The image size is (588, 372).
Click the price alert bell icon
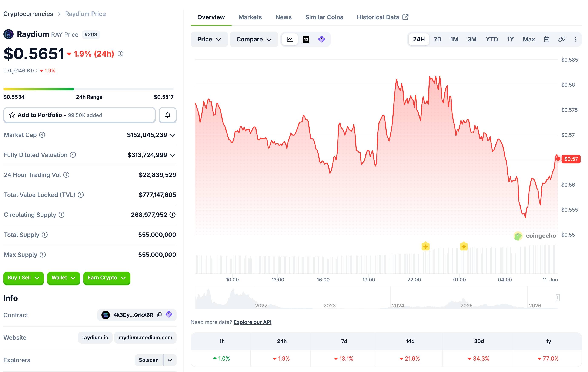tap(167, 115)
